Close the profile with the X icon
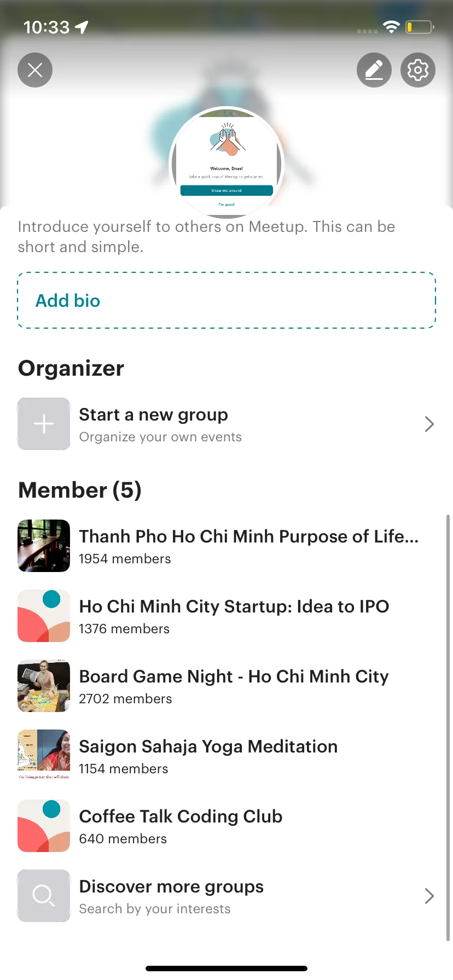 point(35,70)
